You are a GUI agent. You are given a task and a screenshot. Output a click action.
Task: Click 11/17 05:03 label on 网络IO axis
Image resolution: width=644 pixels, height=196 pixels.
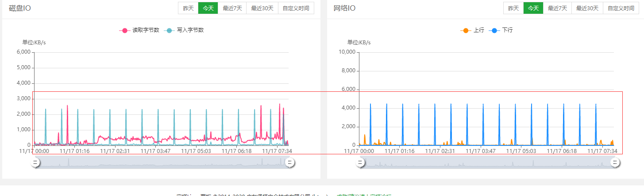pyautogui.click(x=521, y=151)
